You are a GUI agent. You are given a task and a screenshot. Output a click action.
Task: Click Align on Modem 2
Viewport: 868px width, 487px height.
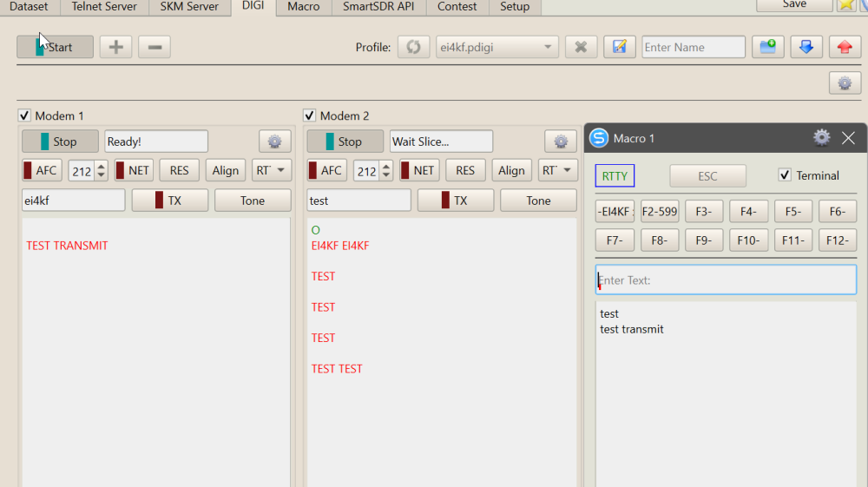[x=511, y=170]
